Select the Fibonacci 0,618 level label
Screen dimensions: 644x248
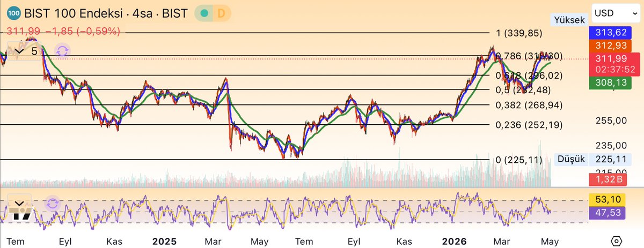529,76
